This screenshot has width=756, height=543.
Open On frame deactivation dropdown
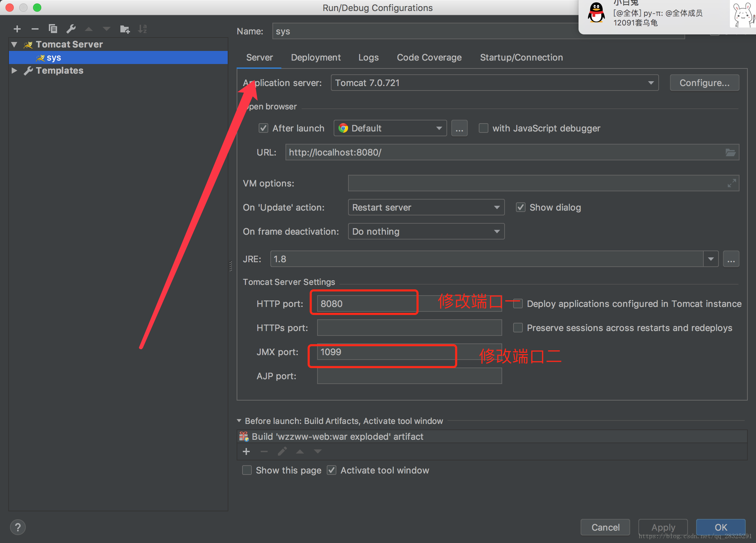tap(426, 232)
